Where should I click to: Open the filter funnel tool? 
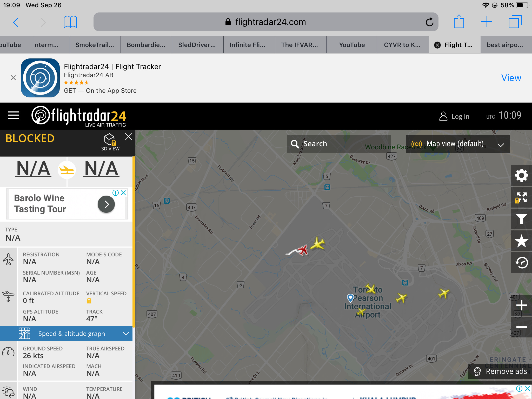521,219
